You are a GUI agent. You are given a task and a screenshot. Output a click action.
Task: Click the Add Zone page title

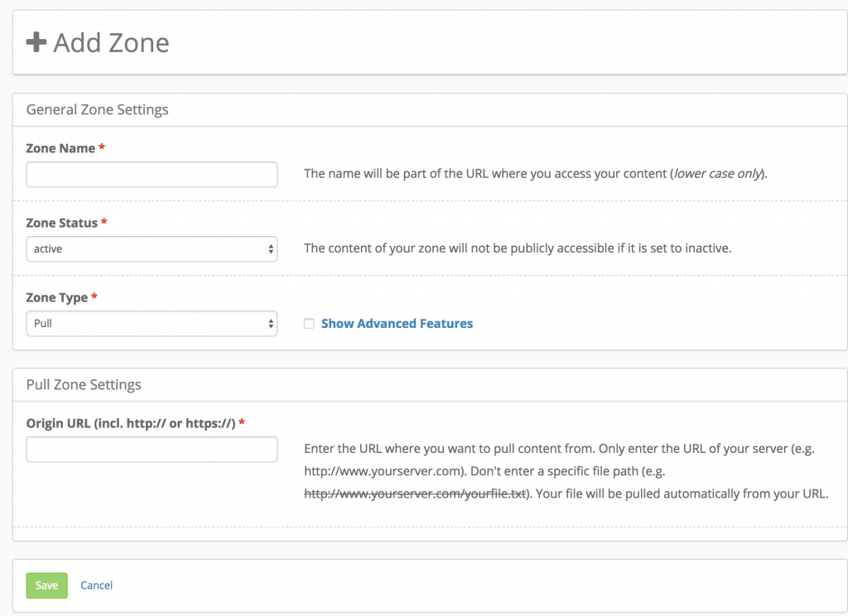[110, 42]
